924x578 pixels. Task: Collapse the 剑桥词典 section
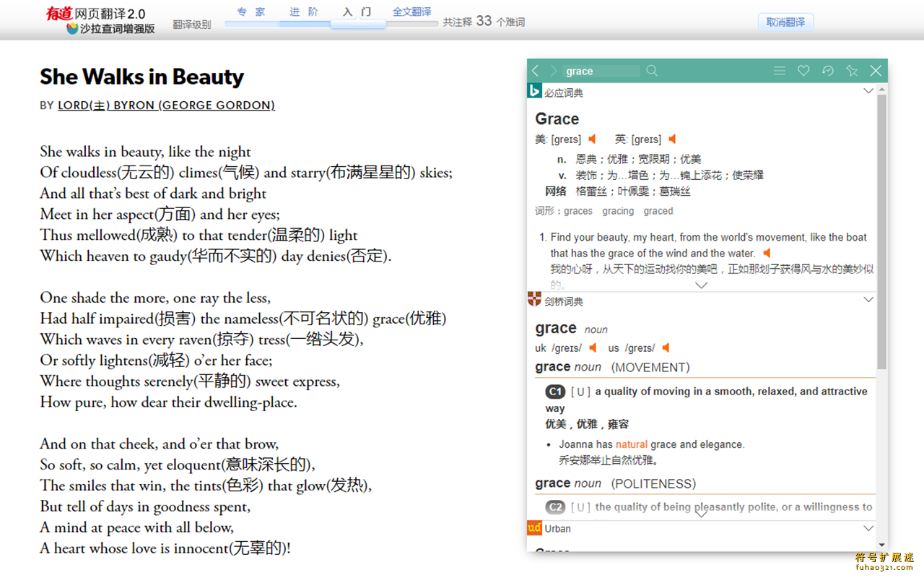868,300
